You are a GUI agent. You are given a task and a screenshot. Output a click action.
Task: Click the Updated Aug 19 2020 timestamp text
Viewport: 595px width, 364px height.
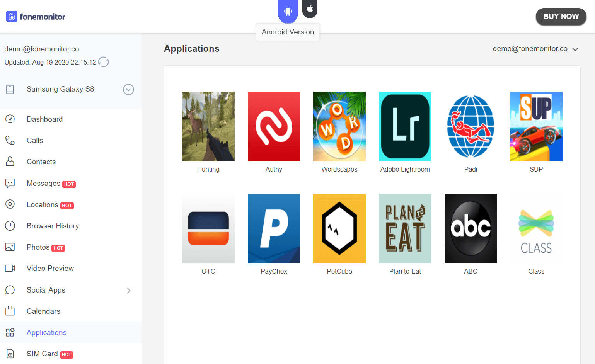click(x=50, y=62)
